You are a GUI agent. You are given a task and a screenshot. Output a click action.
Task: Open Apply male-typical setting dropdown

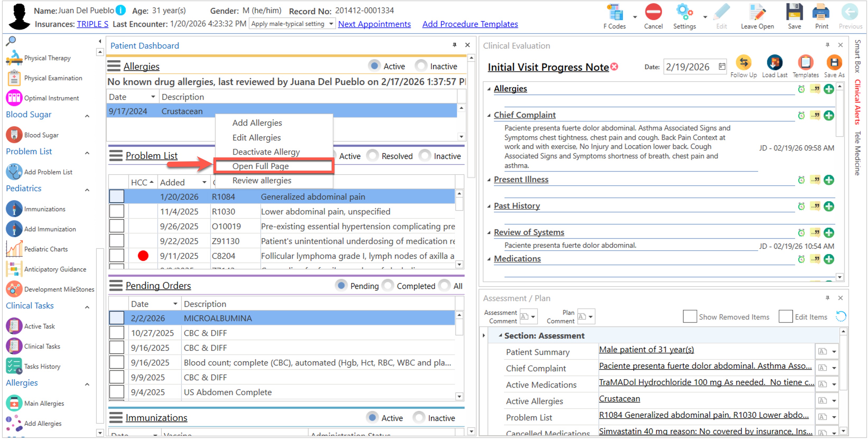(331, 24)
